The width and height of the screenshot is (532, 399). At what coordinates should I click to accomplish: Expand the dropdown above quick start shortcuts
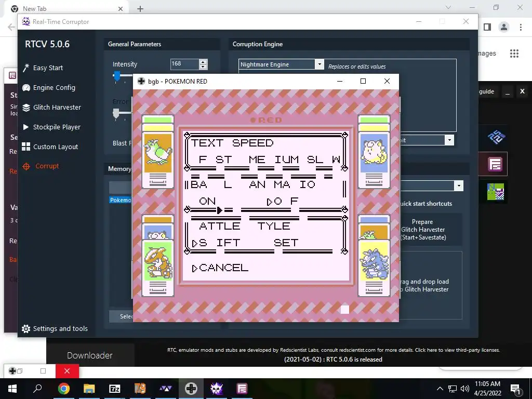point(459,185)
